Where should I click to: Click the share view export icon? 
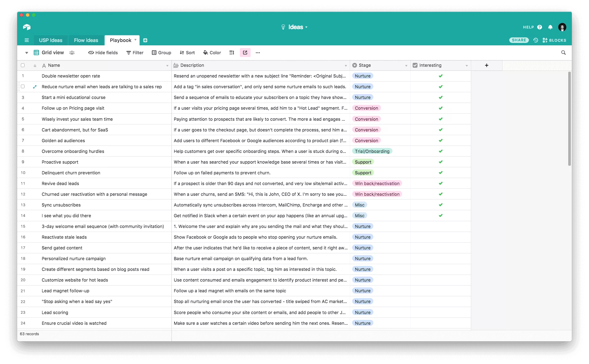pyautogui.click(x=245, y=53)
